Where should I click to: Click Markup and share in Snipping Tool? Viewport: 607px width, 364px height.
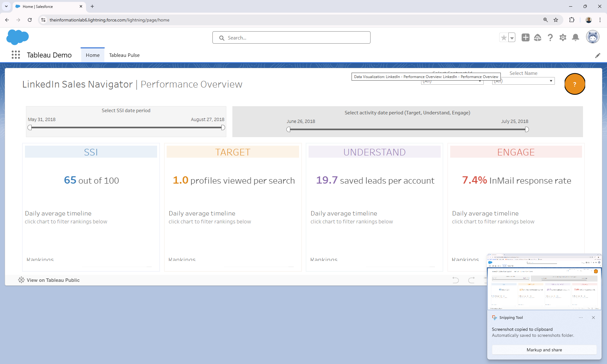point(544,350)
